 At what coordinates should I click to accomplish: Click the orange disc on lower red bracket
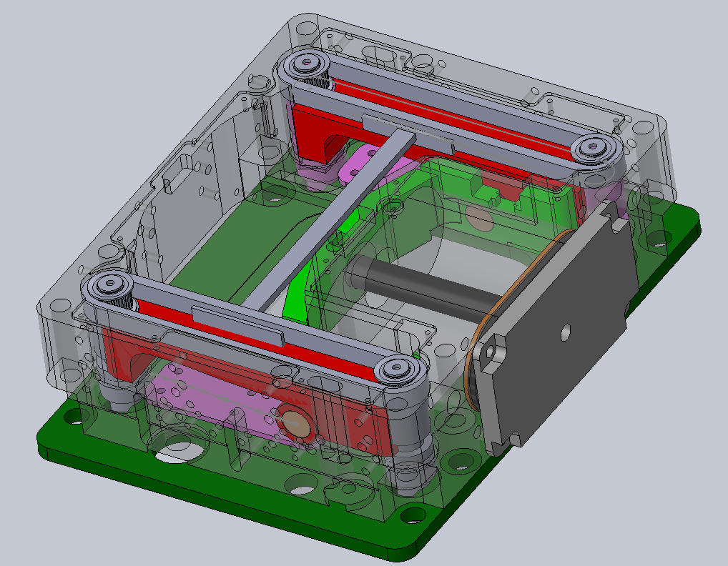297,424
